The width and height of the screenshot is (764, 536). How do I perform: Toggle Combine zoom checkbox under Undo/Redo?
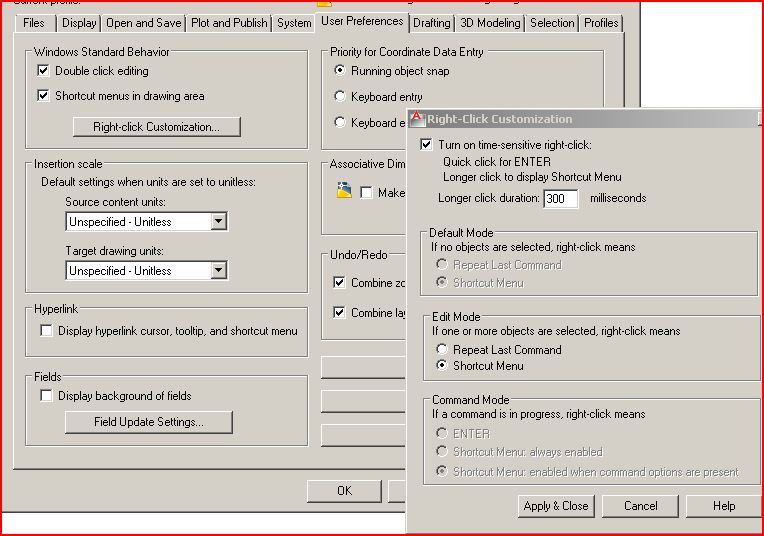pyautogui.click(x=339, y=282)
